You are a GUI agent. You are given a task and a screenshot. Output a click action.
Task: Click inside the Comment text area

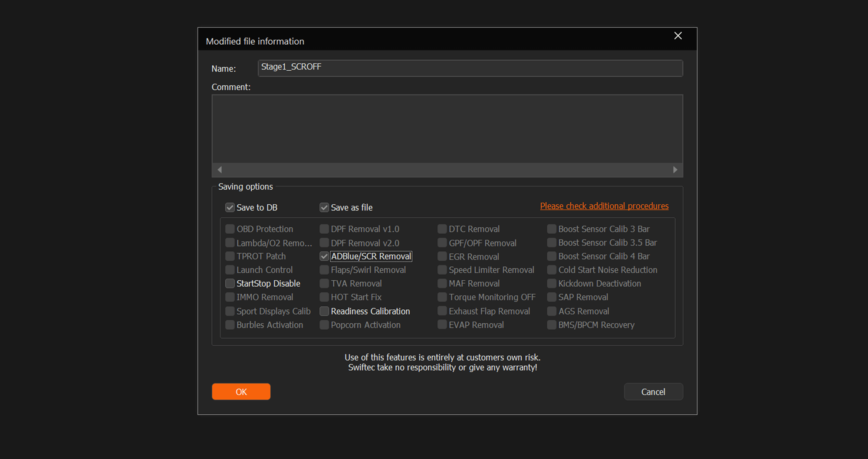[447, 129]
